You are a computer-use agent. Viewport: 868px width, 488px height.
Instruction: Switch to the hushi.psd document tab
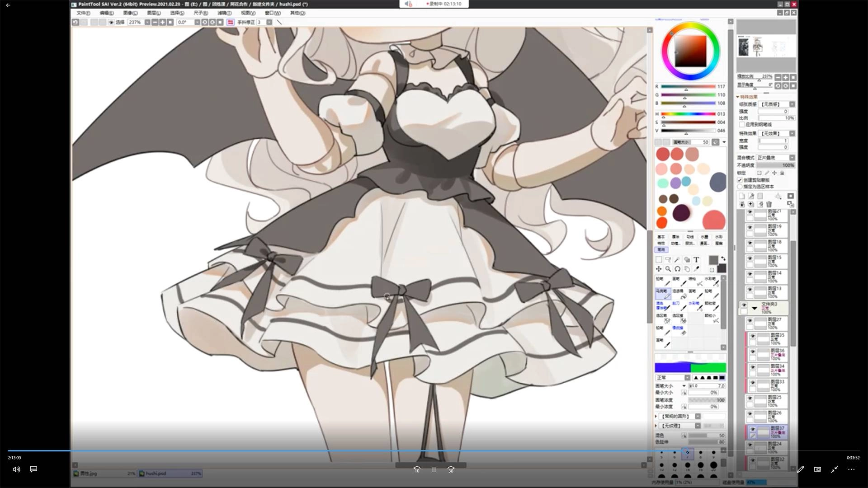156,473
